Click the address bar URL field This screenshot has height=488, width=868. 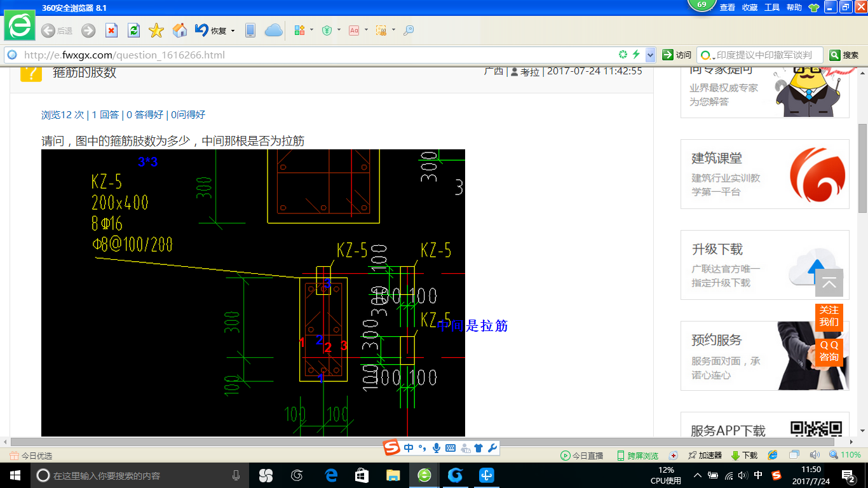click(318, 55)
